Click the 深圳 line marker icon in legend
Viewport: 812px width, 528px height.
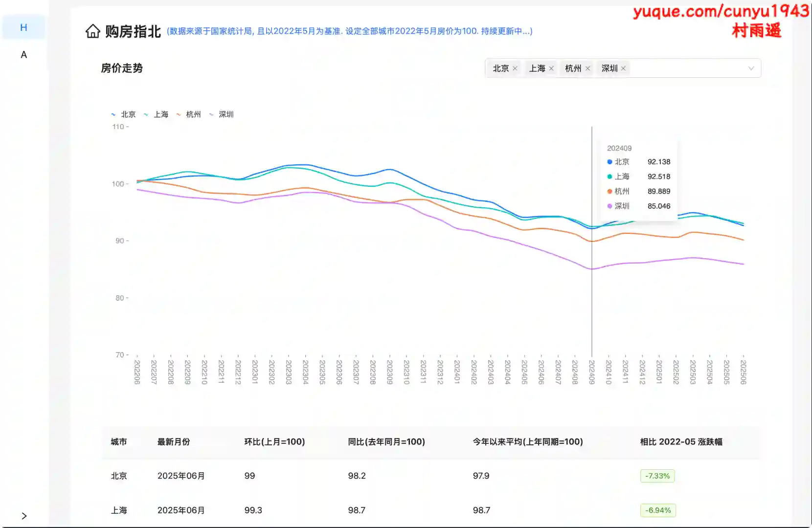point(211,114)
